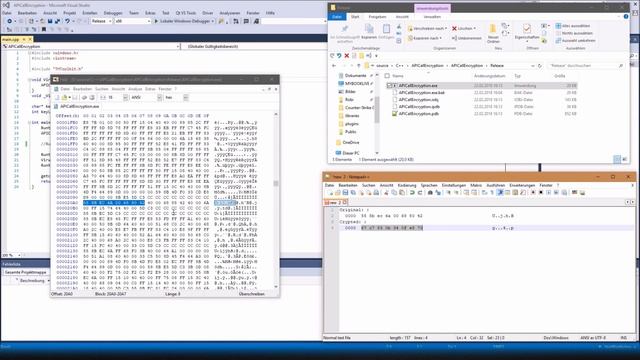Open the Projekt menu in Visual Studio
Image resolution: width=640 pixels, height=360 pixels.
coord(69,13)
